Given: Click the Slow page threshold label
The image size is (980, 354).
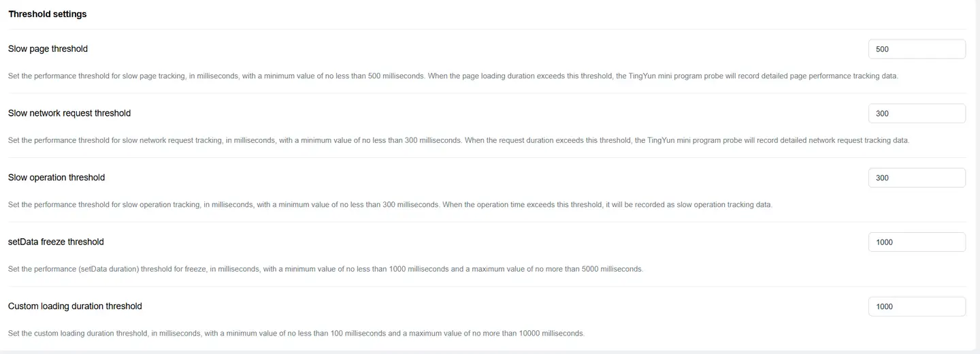Looking at the screenshot, I should [48, 49].
